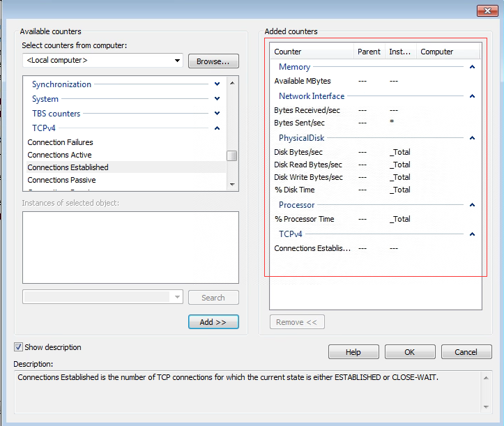The image size is (504, 426).
Task: Select Connections Active counter
Action: pyautogui.click(x=59, y=155)
